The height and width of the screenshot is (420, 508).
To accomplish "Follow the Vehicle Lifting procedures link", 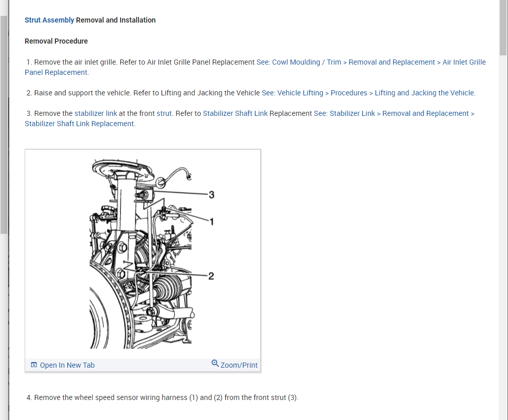I will point(368,93).
